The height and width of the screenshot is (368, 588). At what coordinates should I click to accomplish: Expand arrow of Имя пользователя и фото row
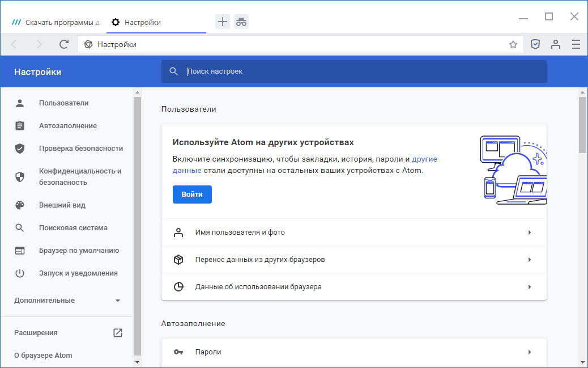pos(530,232)
